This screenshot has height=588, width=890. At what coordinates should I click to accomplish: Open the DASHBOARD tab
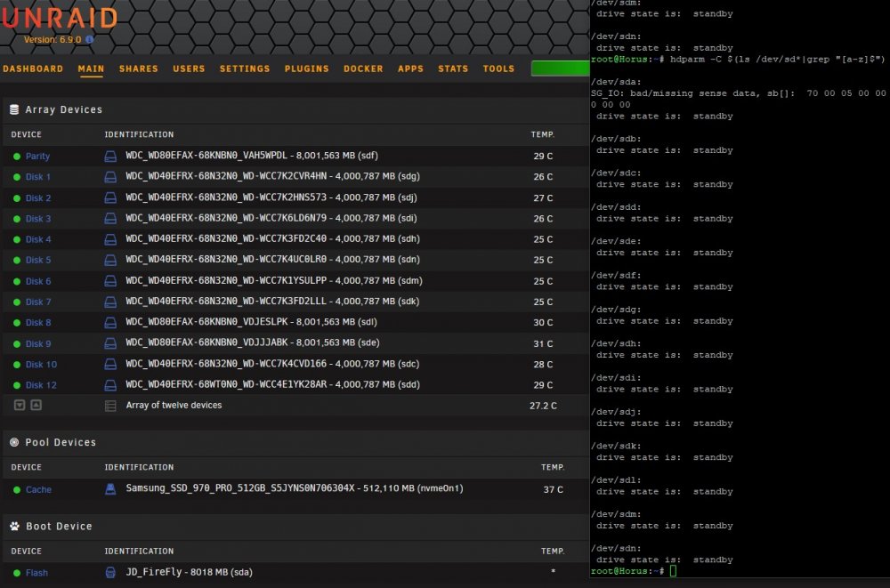click(x=33, y=68)
